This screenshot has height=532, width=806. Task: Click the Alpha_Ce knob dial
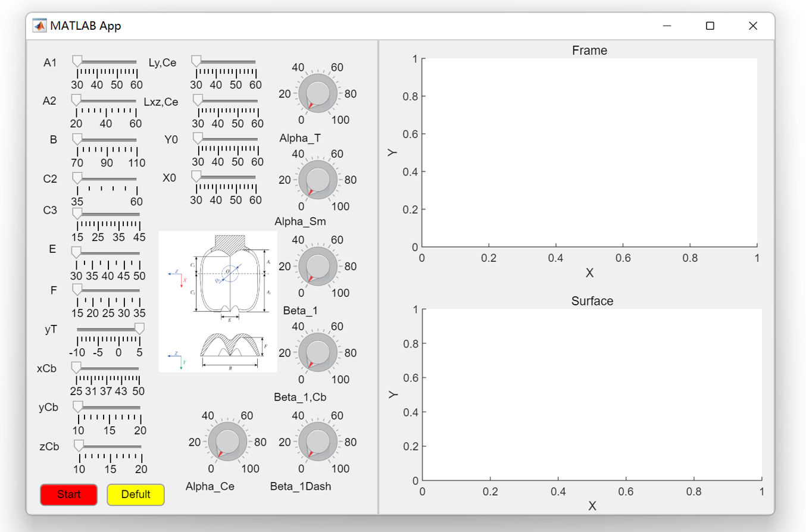pyautogui.click(x=227, y=442)
